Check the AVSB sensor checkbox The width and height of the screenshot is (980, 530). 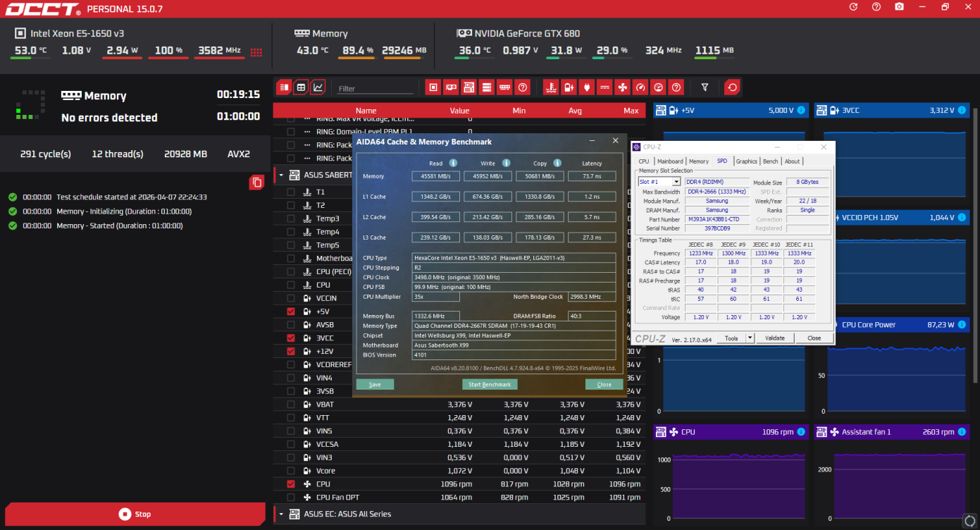(291, 325)
